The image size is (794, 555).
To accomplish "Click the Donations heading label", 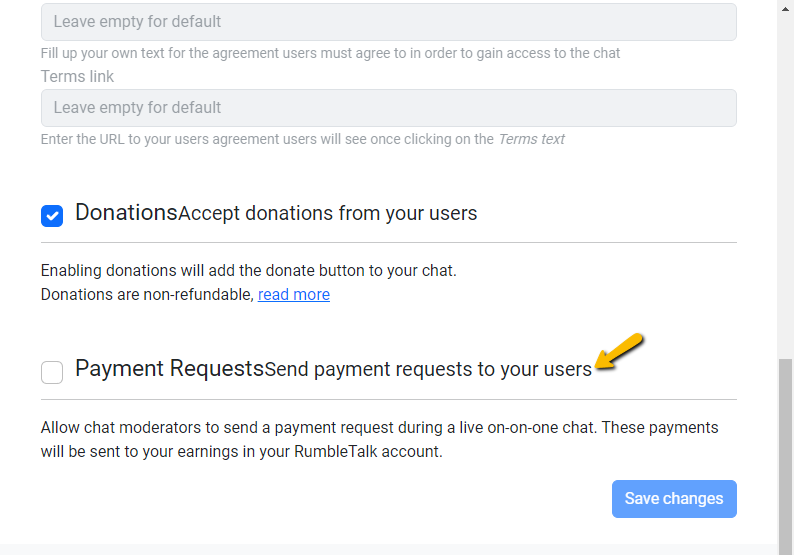I will click(126, 212).
